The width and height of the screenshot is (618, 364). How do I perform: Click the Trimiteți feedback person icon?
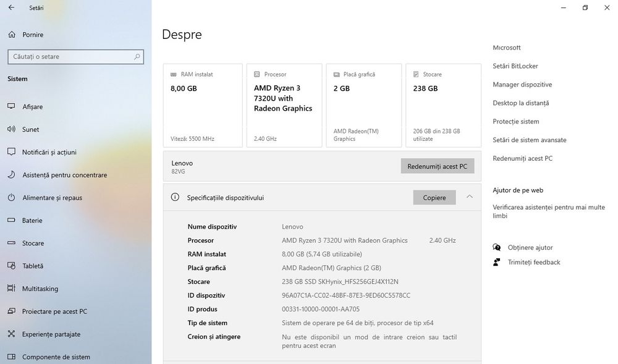(497, 263)
